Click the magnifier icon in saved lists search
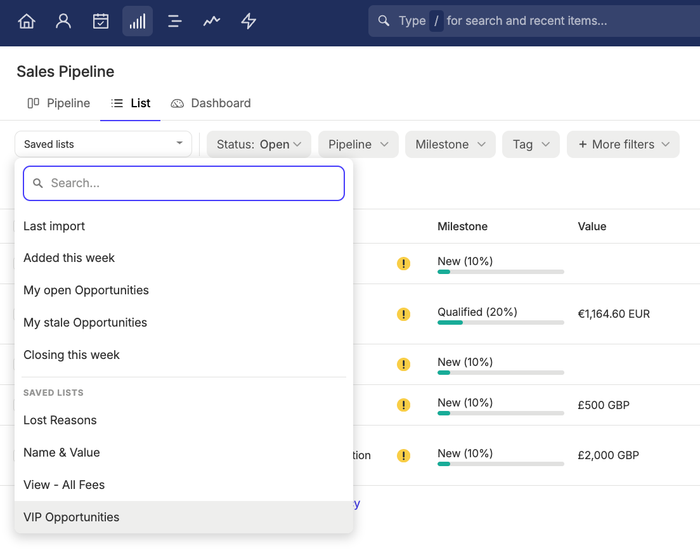The width and height of the screenshot is (700, 555). point(38,183)
